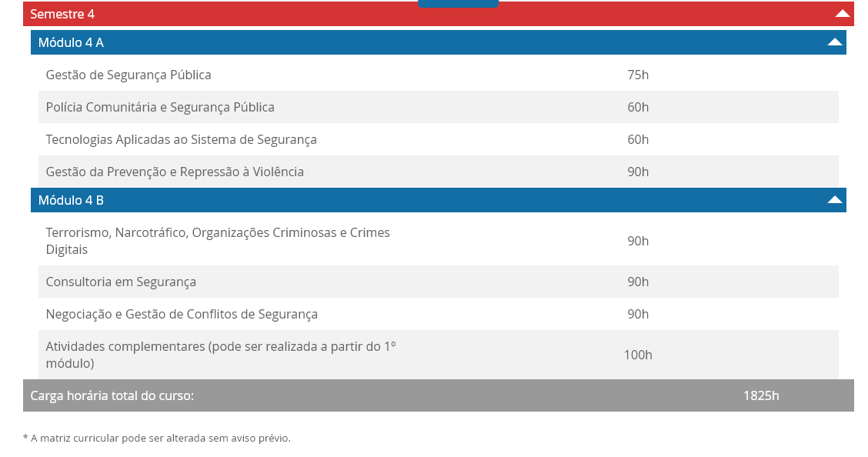Click Tecnologias Aplicadas ao Sistema de Segurança
The height and width of the screenshot is (457, 868).
181,139
